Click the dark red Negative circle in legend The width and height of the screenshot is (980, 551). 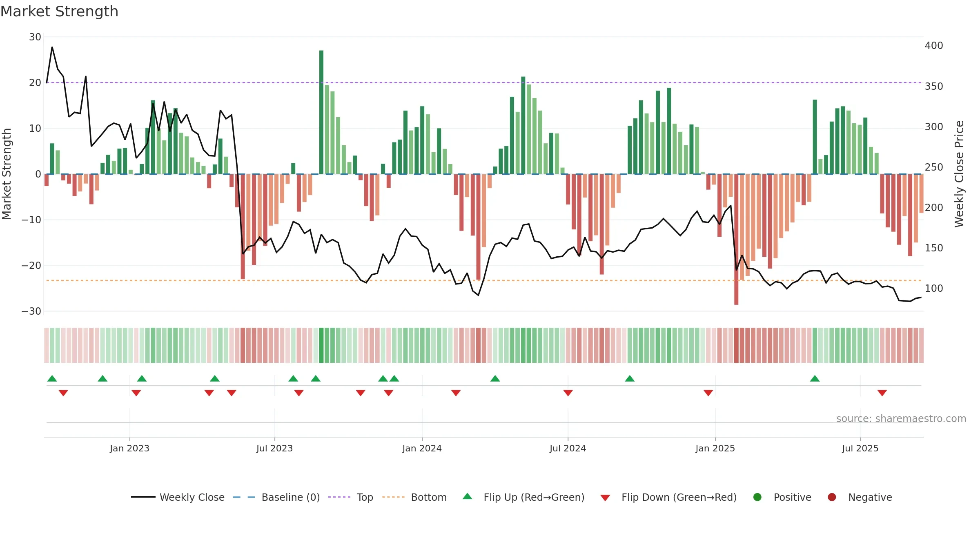click(832, 497)
